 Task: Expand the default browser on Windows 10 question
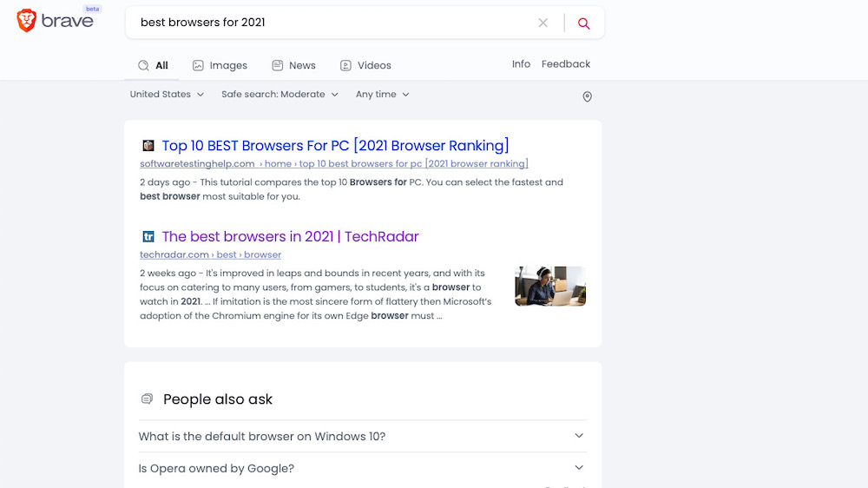pyautogui.click(x=363, y=436)
